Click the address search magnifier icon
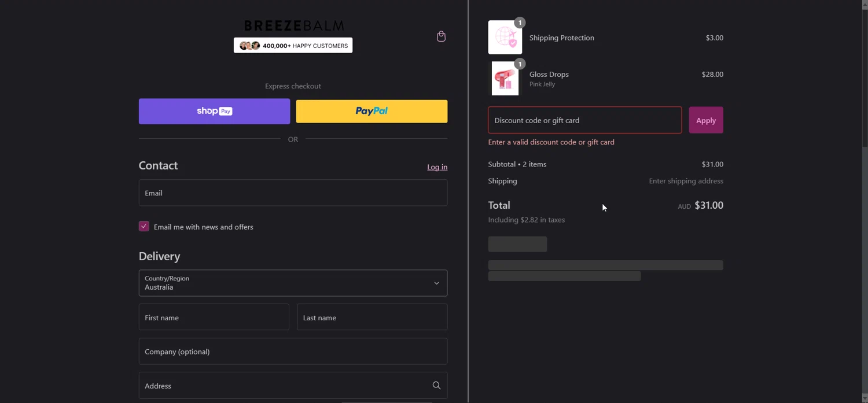Viewport: 868px width, 403px height. pos(436,386)
